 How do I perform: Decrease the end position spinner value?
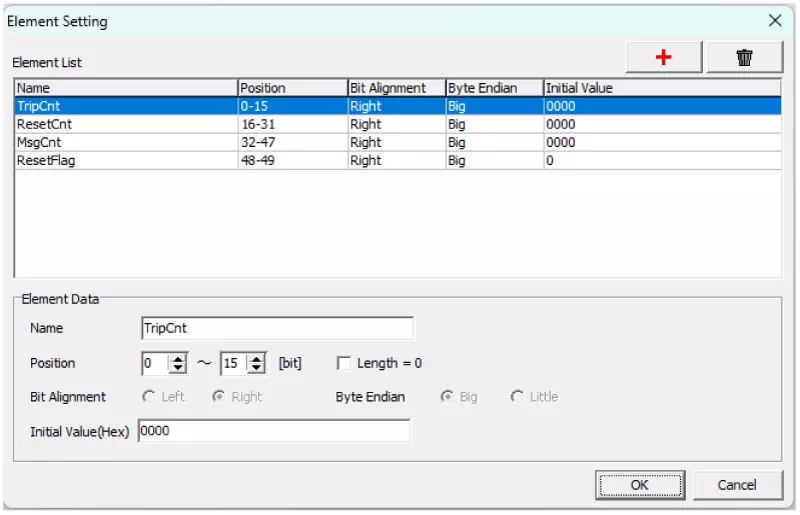(x=256, y=368)
